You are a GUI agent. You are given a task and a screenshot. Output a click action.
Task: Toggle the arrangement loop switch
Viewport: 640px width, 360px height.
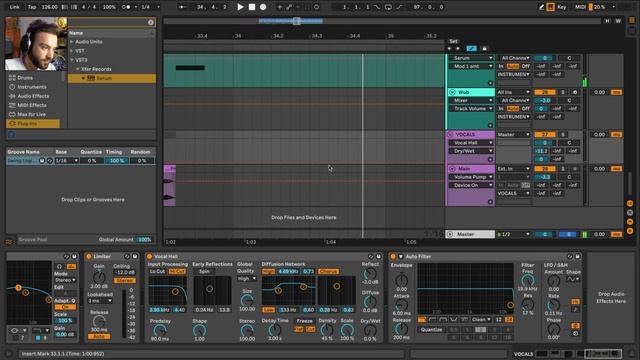click(x=388, y=7)
